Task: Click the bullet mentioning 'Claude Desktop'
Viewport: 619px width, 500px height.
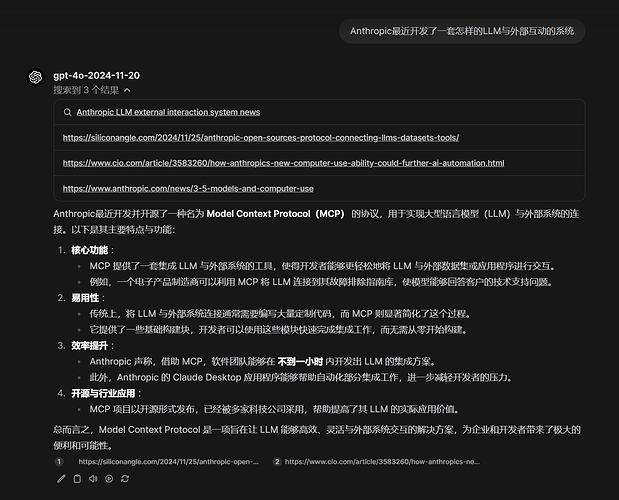Action: [x=301, y=378]
